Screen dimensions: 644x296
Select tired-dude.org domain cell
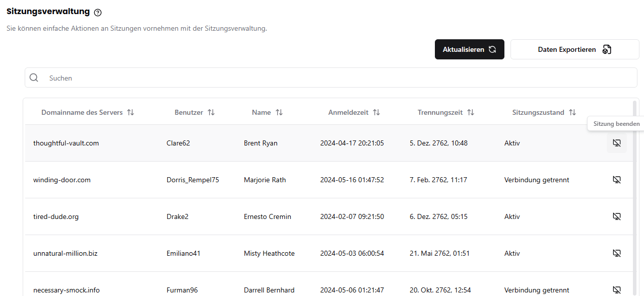point(56,216)
